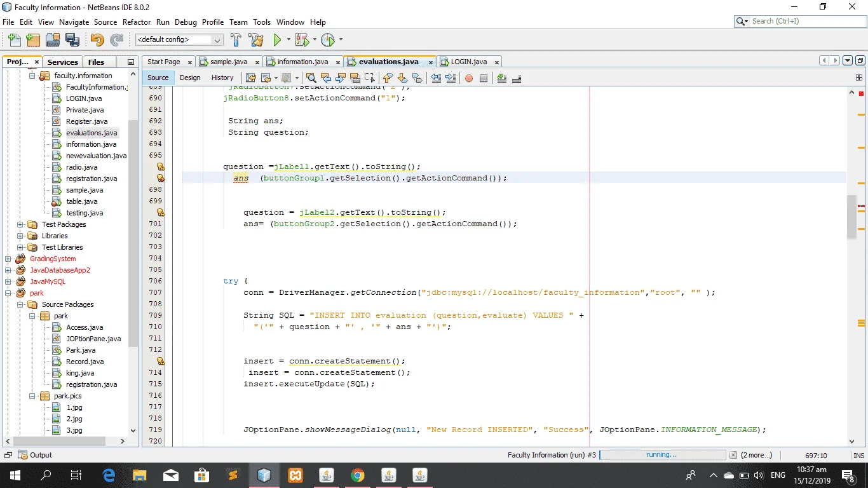Screen dimensions: 868x488
Task: Click Find Next Occurrence icon
Action: [x=340, y=78]
